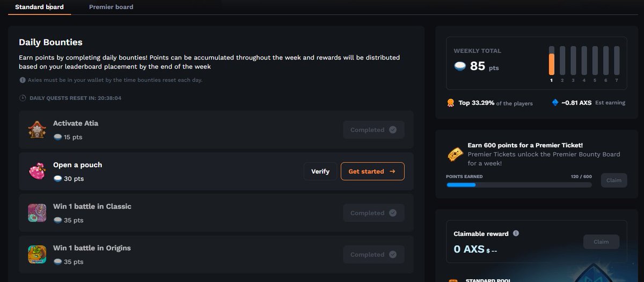644x282 pixels.
Task: Select day 7 bar in weekly chart
Action: tap(617, 61)
